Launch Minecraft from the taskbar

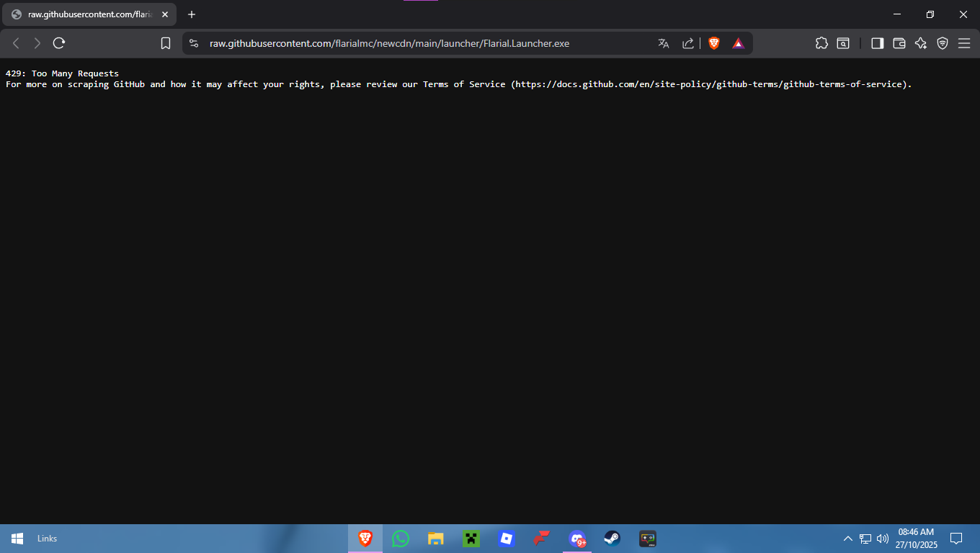(x=471, y=539)
